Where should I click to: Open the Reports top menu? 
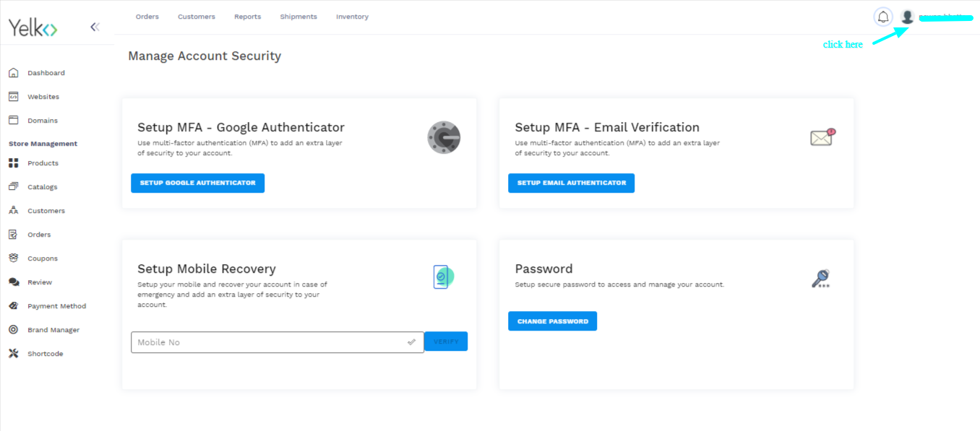click(248, 17)
